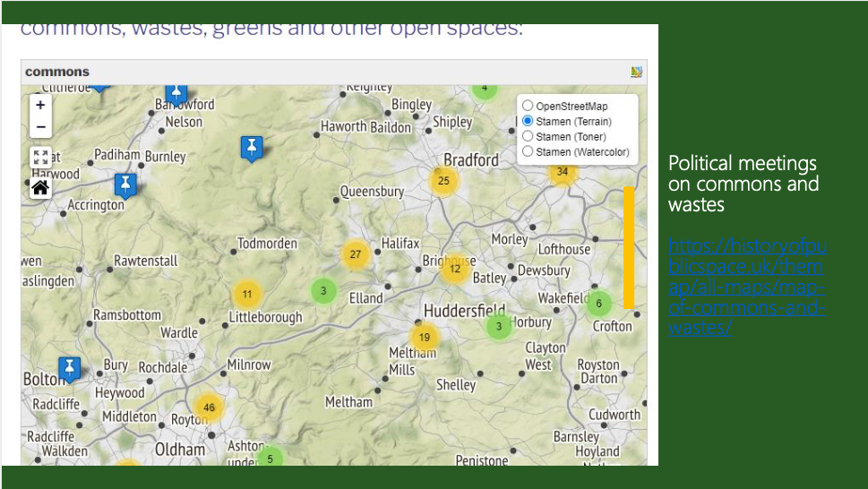The width and height of the screenshot is (868, 489).
Task: Choose the Stamen (Toner) layer option
Action: [x=528, y=136]
